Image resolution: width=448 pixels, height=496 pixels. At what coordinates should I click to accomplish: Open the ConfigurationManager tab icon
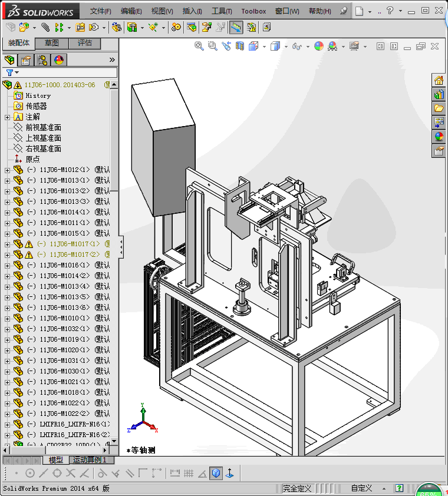click(42, 59)
